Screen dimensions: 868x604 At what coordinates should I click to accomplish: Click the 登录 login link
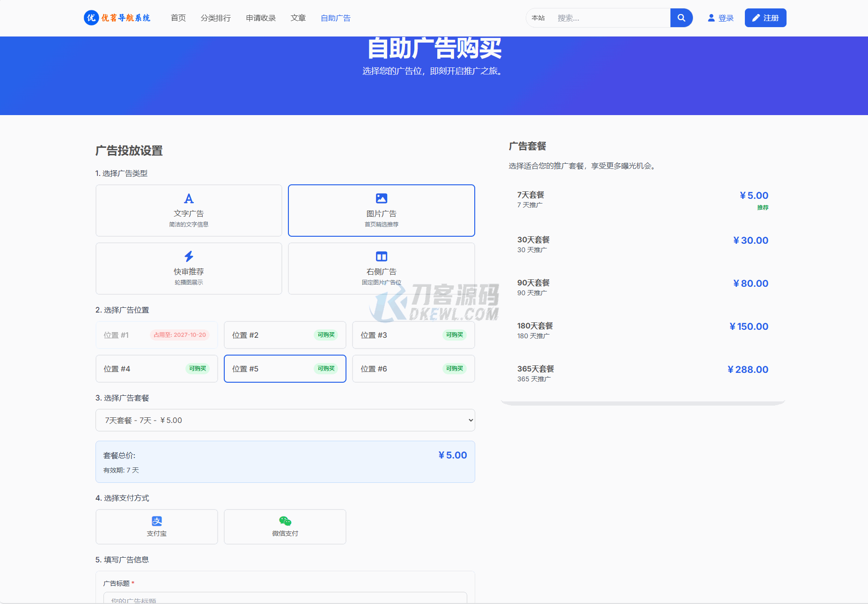[721, 18]
